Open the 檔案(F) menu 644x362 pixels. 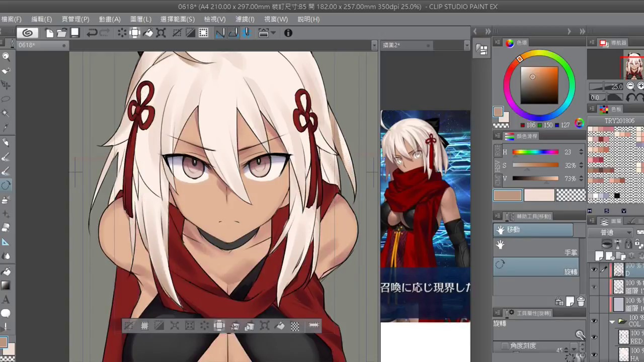point(12,19)
